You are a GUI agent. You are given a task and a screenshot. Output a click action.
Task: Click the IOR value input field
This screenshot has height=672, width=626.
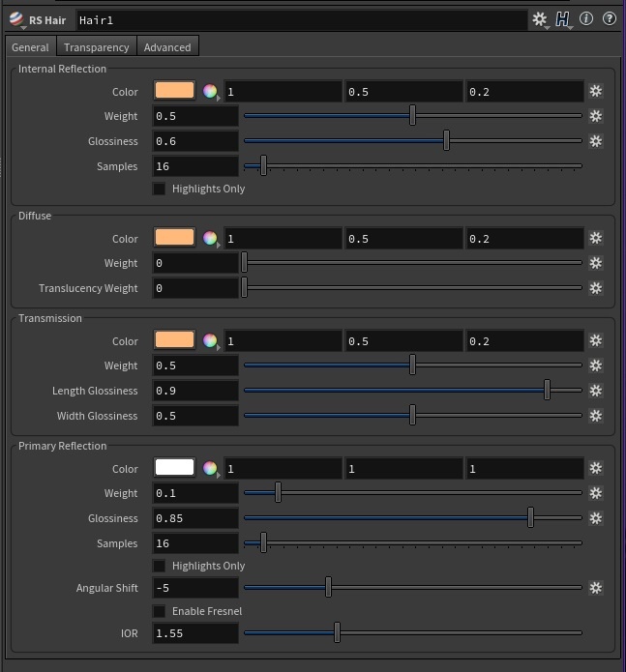pos(195,634)
